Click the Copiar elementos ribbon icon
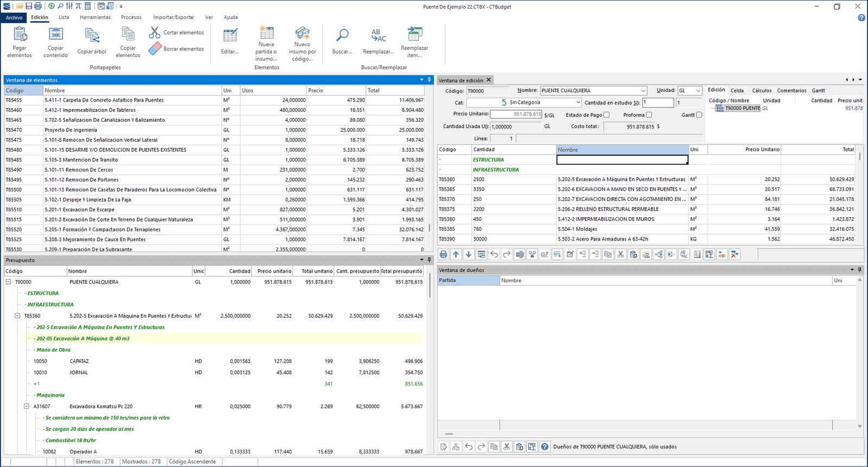This screenshot has width=868, height=467. tap(128, 42)
